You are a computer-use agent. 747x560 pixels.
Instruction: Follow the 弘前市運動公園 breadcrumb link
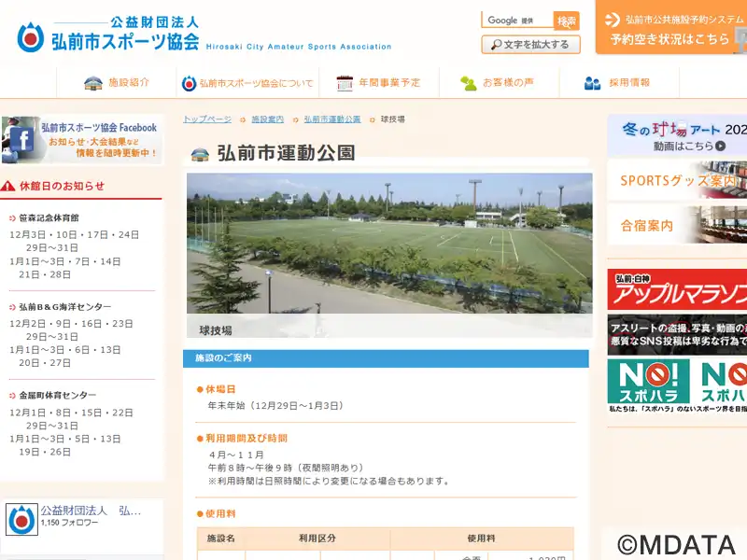[x=332, y=119]
